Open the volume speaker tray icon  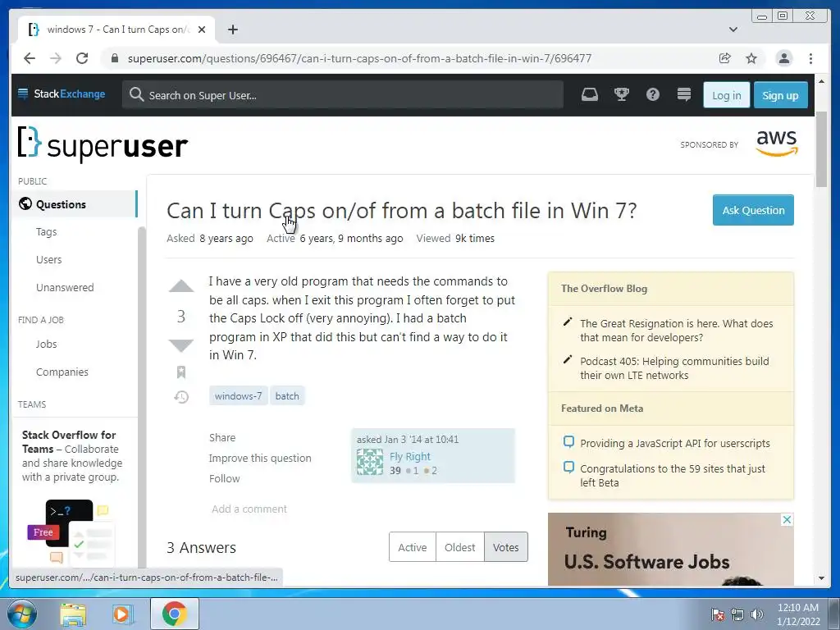coord(756,614)
